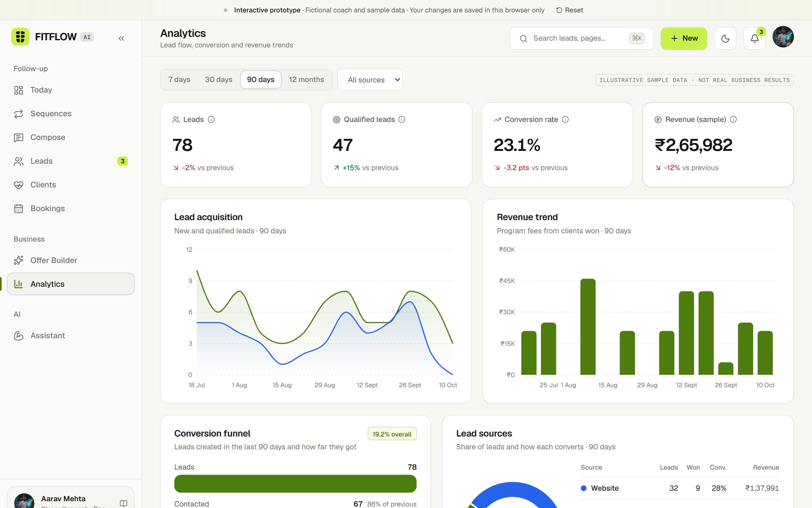
Task: Click the Conv. column header
Action: pos(718,467)
